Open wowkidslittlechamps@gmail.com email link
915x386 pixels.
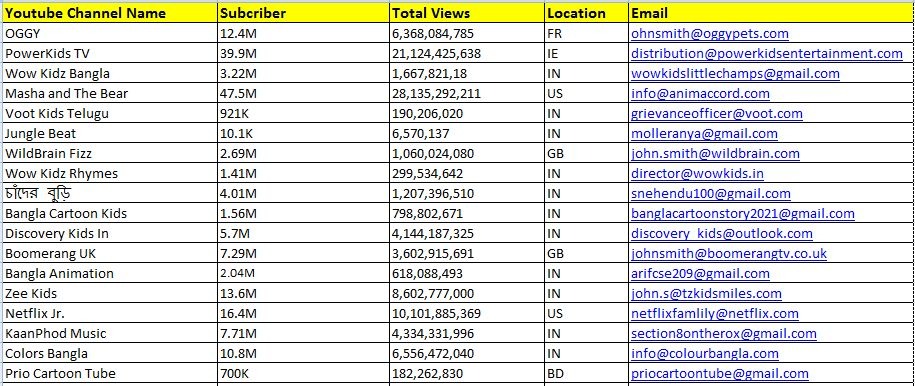(x=735, y=74)
